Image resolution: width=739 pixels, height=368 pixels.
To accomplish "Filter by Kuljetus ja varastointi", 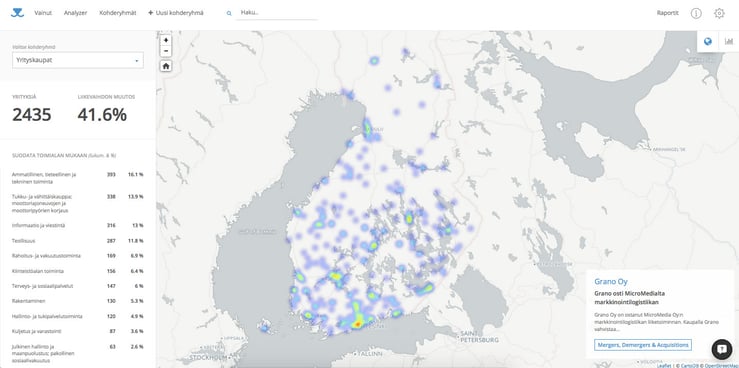I will point(78,331).
